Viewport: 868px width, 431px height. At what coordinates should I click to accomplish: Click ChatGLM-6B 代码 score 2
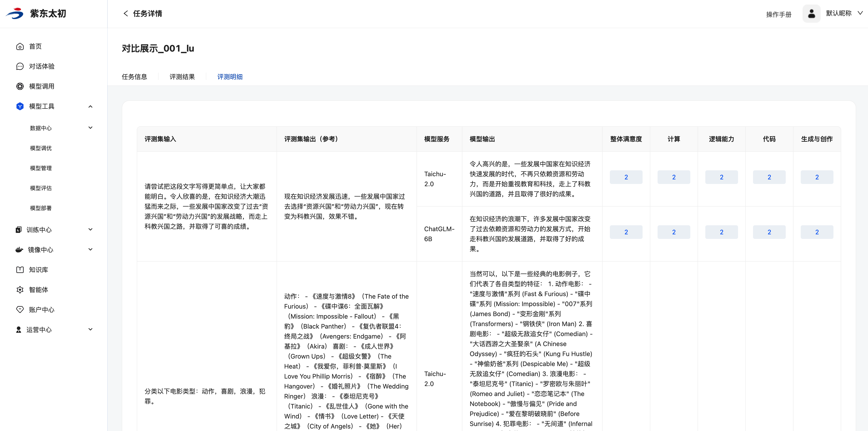click(x=769, y=232)
